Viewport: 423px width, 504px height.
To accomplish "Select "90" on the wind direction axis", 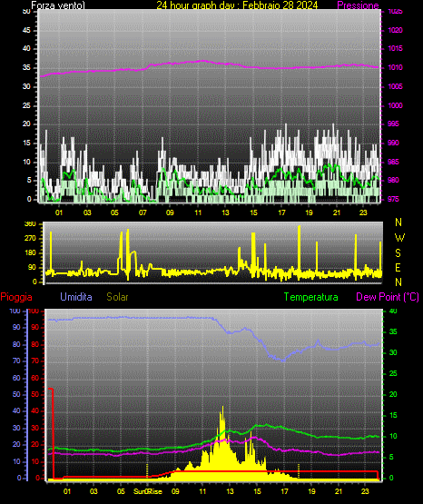I will [x=32, y=267].
